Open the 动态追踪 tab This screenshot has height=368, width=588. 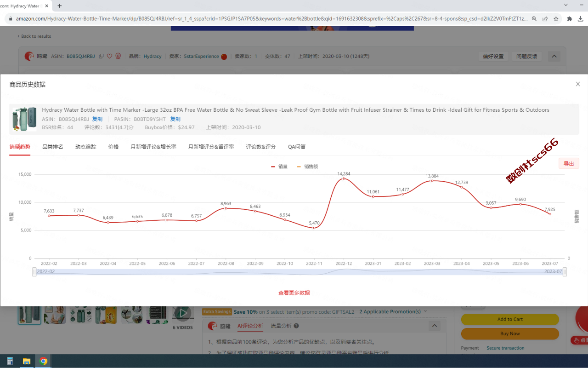pyautogui.click(x=86, y=147)
